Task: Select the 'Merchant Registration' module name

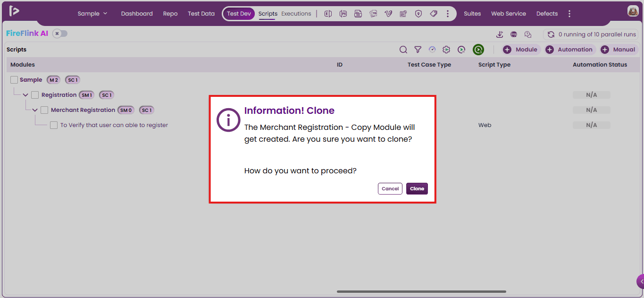Action: tap(83, 110)
